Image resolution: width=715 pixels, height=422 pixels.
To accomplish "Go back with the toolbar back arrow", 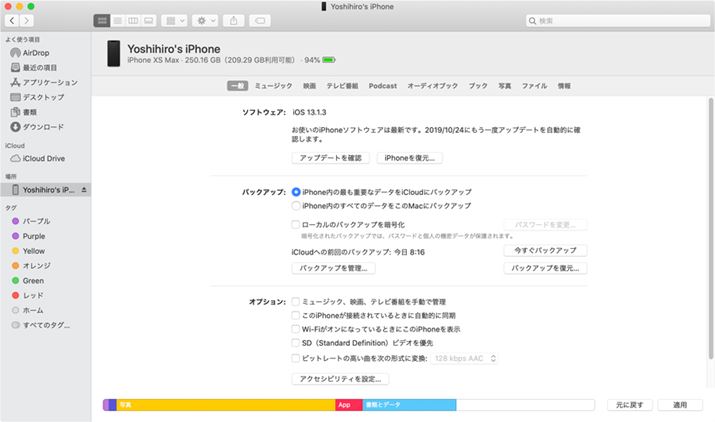I will tap(12, 21).
